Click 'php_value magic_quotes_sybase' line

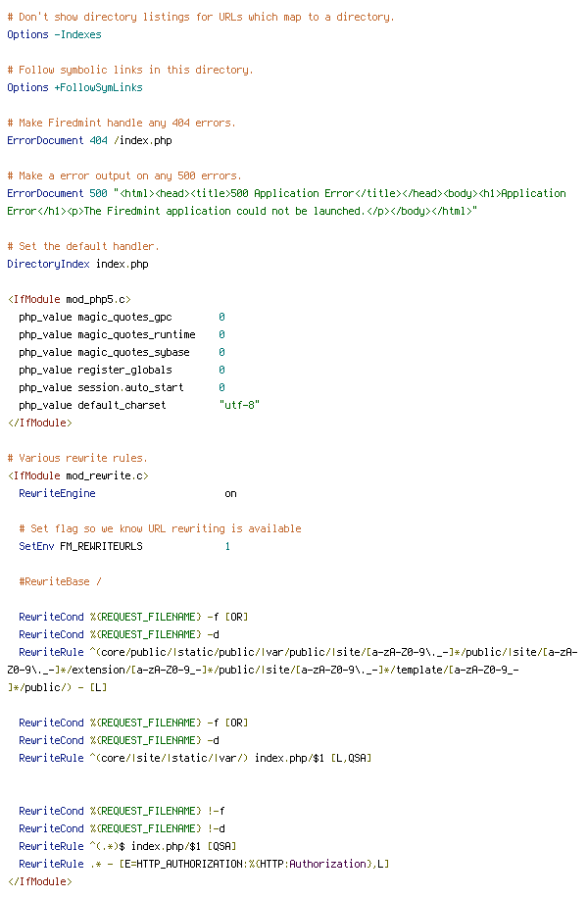tap(122, 352)
